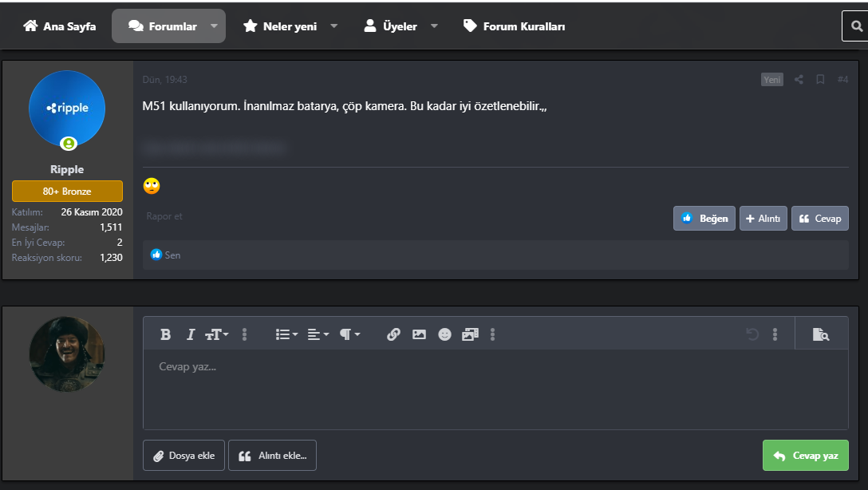Click the online status indicator on avatar
868x490 pixels.
click(68, 144)
